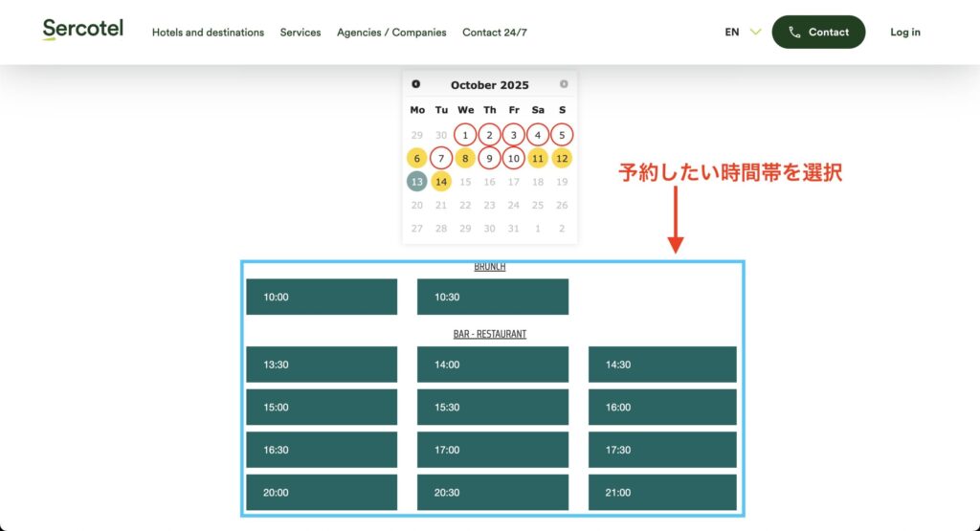Image resolution: width=980 pixels, height=531 pixels.
Task: Book the 17:00 time slot
Action: 493,450
